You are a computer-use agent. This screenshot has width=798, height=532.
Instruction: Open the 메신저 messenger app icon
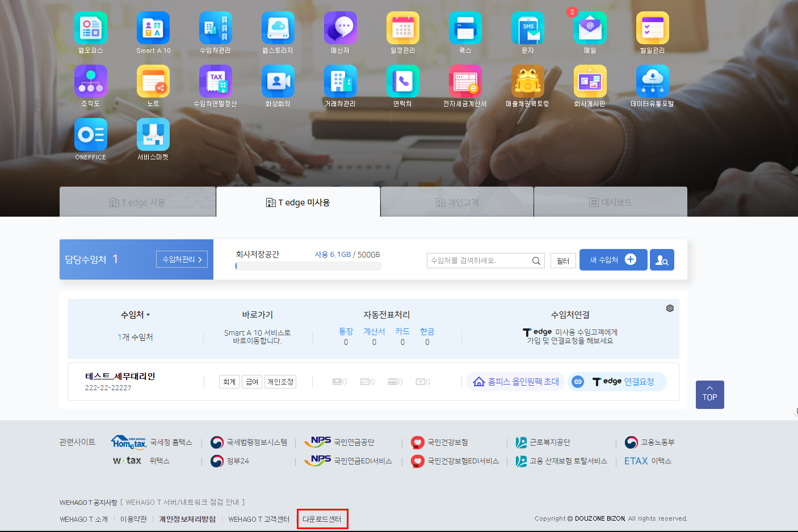pos(340,28)
